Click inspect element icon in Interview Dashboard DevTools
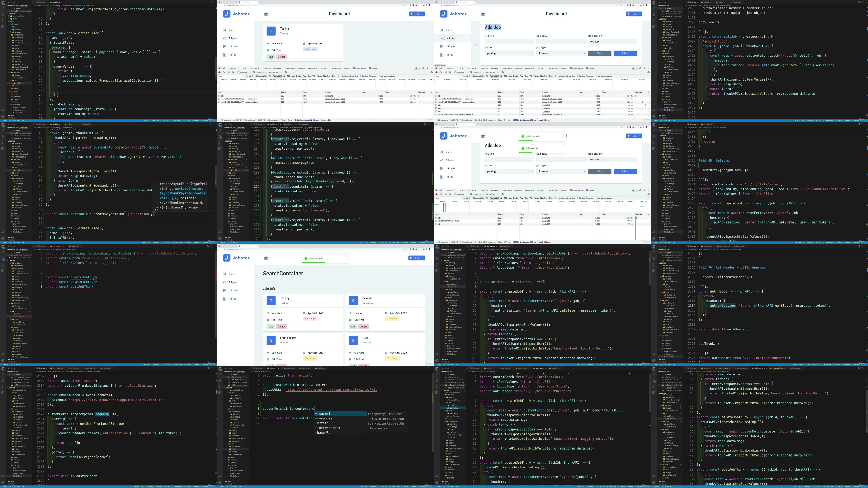 pyautogui.click(x=219, y=68)
